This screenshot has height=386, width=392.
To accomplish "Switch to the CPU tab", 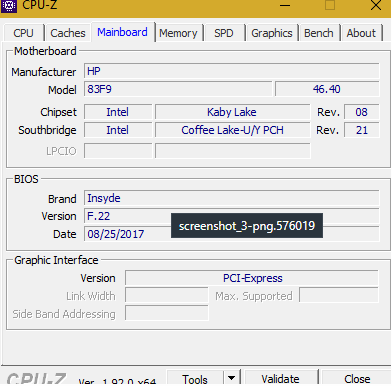I will 23,33.
